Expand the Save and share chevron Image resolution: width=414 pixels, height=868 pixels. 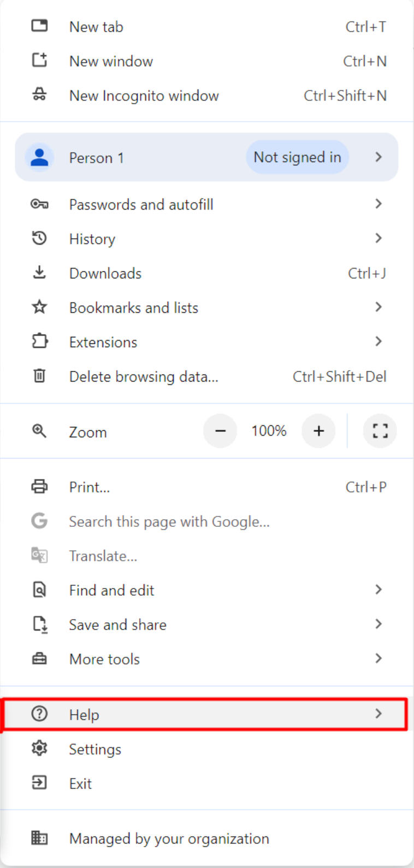[x=378, y=624]
